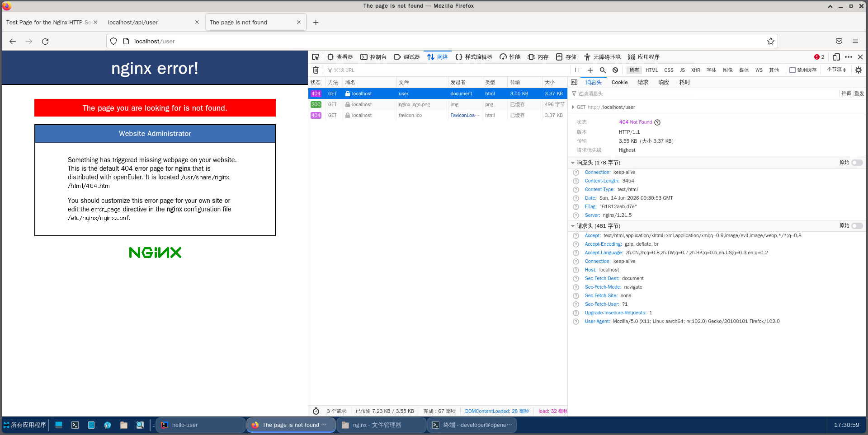Click the Server response header name
The image size is (868, 435).
(592, 215)
